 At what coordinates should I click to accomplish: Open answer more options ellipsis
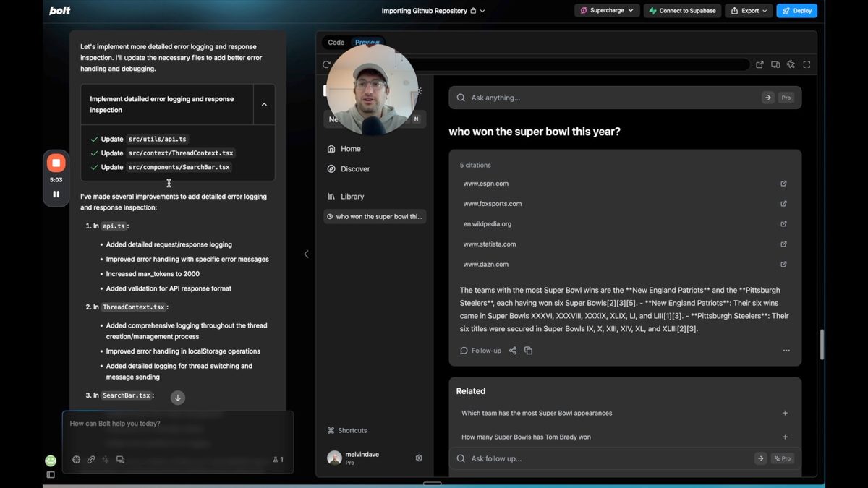point(786,351)
